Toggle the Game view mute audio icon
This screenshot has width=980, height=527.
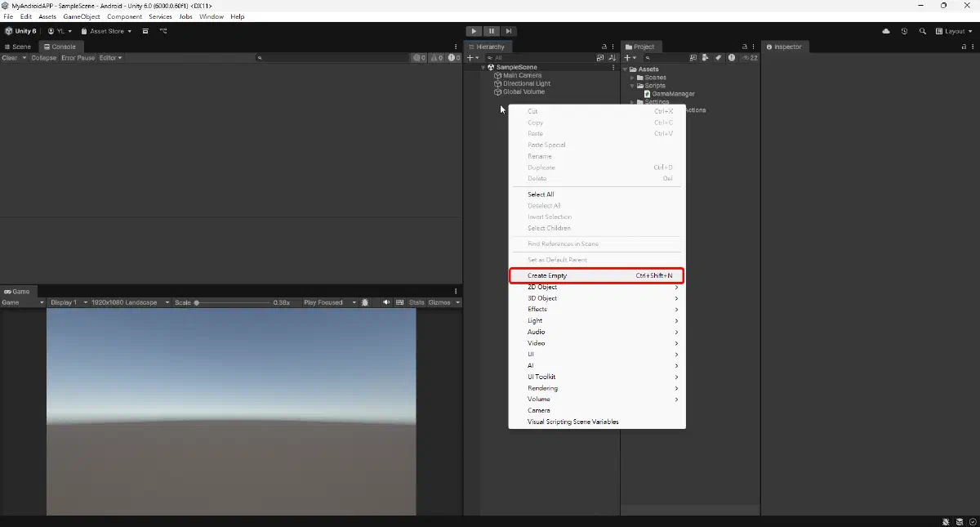[x=386, y=302]
